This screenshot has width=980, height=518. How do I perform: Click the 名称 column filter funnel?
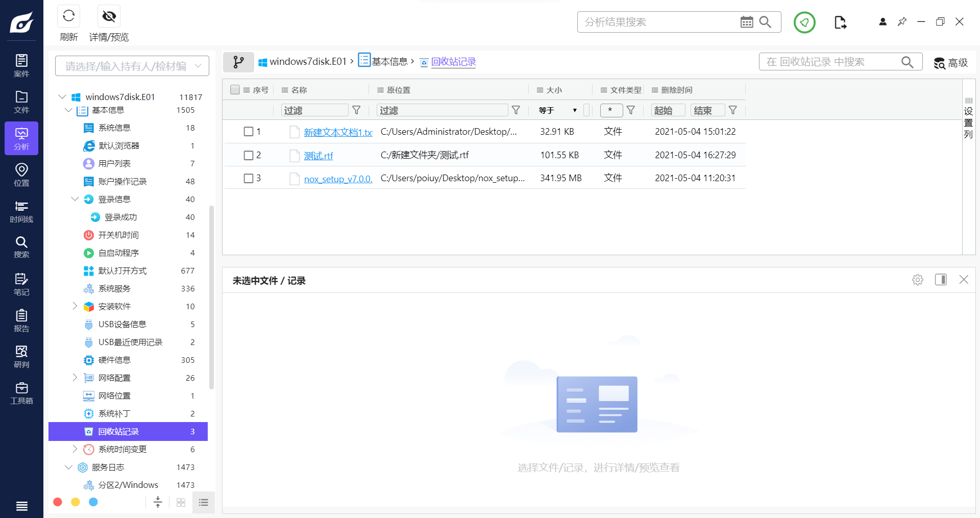pyautogui.click(x=357, y=110)
